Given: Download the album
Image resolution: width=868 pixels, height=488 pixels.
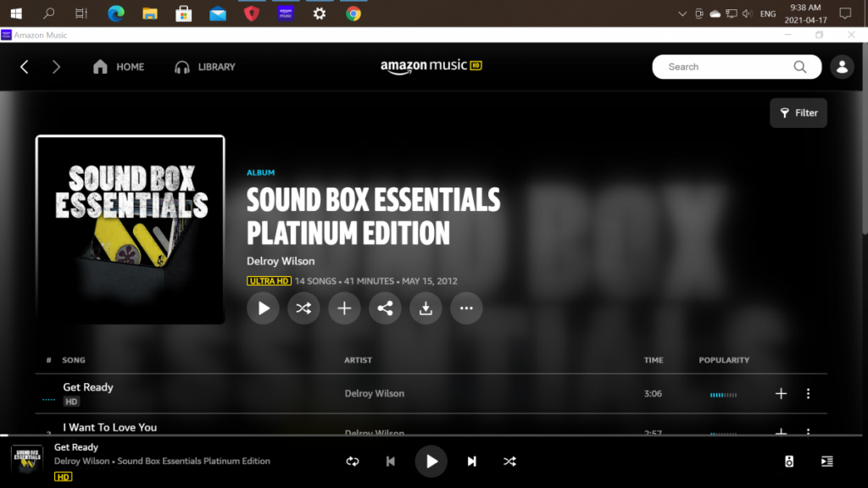Looking at the screenshot, I should click(426, 308).
